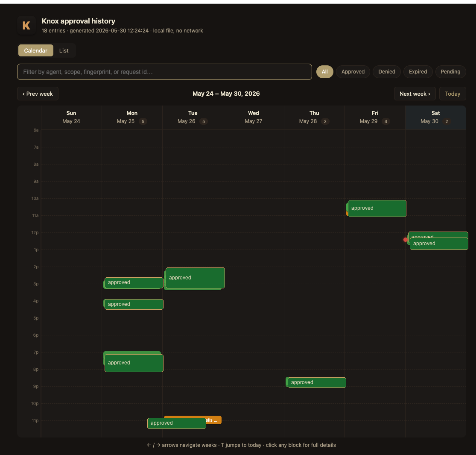Click the Saturday entry count badge 2

(x=447, y=121)
